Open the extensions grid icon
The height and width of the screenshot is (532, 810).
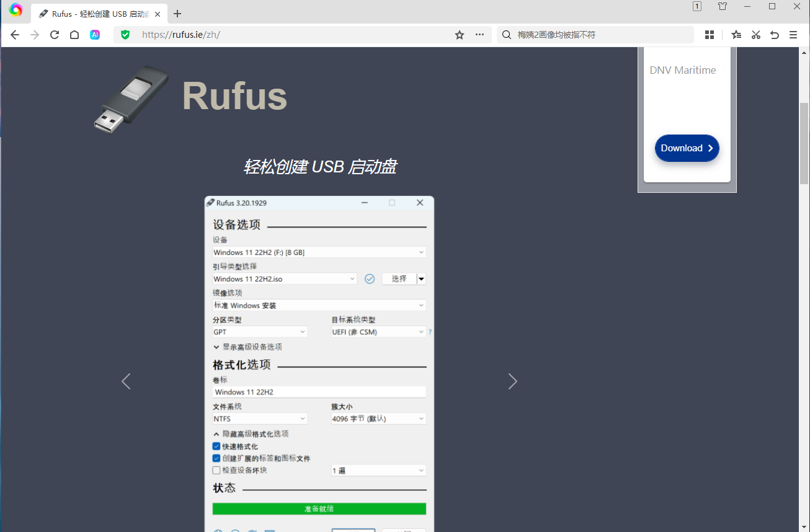[710, 35]
